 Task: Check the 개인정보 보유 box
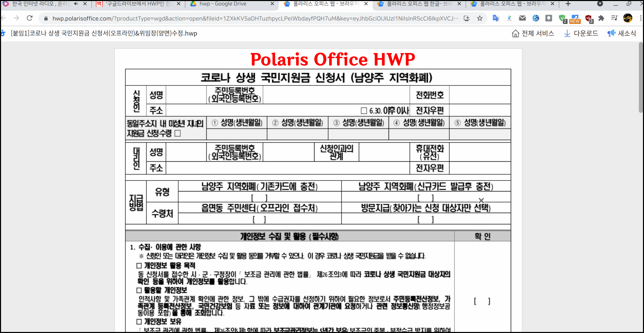[x=139, y=322]
